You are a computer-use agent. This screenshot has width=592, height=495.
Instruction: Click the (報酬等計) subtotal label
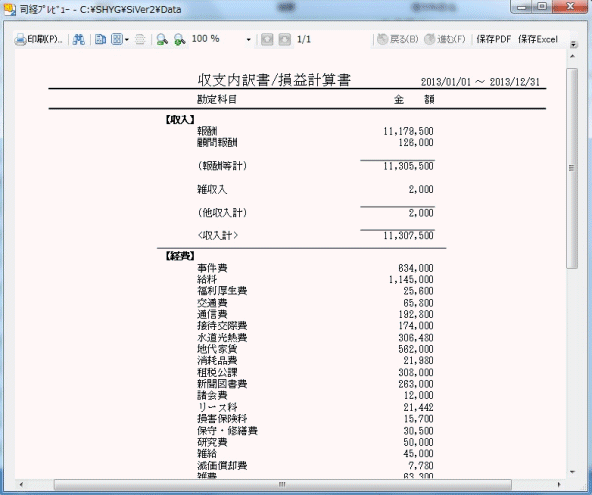click(222, 166)
